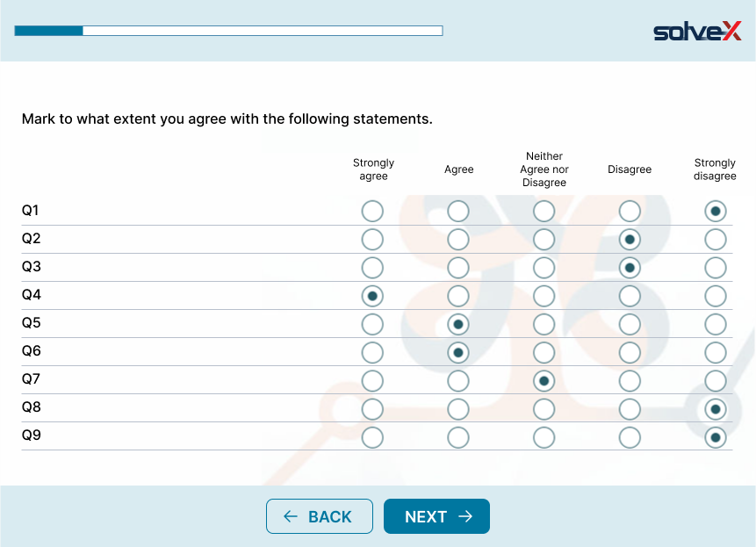756x547 pixels.
Task: Go back with the BACK button
Action: point(319,516)
